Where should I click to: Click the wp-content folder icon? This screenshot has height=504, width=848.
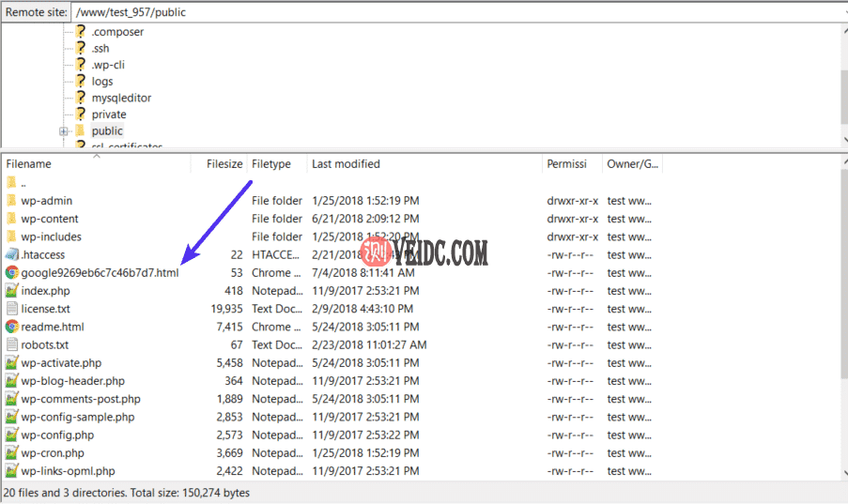click(11, 219)
